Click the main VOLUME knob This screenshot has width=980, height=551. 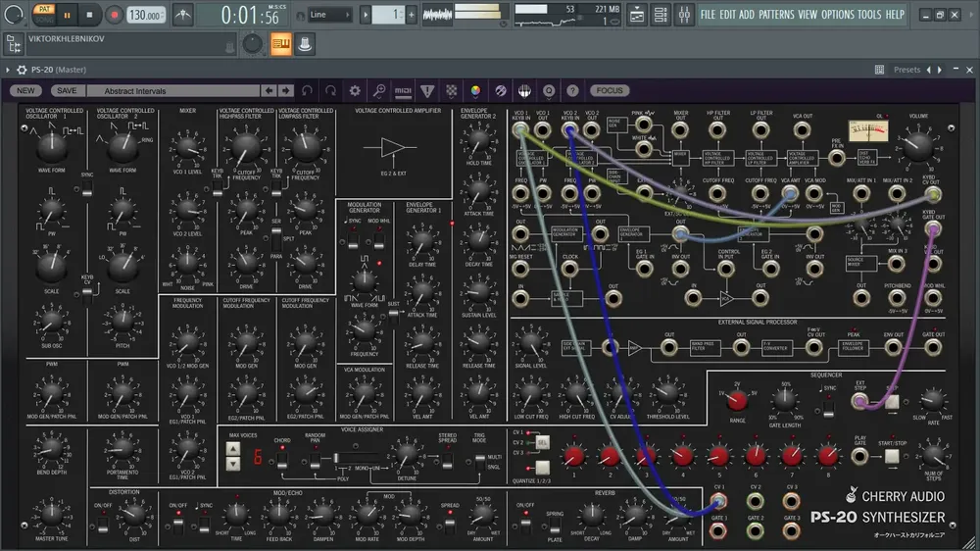[x=919, y=145]
